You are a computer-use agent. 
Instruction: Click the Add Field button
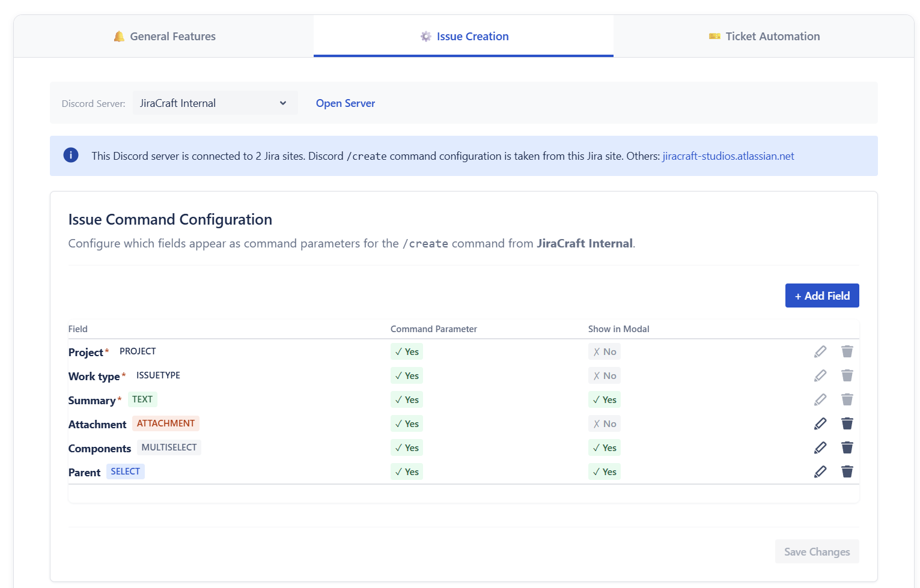(x=822, y=296)
